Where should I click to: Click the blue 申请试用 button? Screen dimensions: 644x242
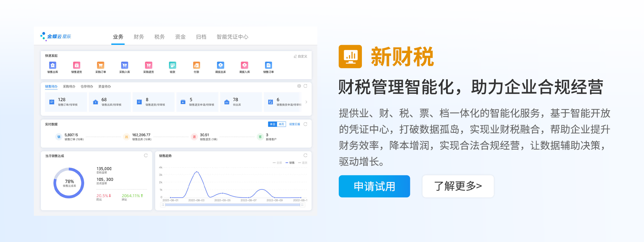[x=374, y=186]
